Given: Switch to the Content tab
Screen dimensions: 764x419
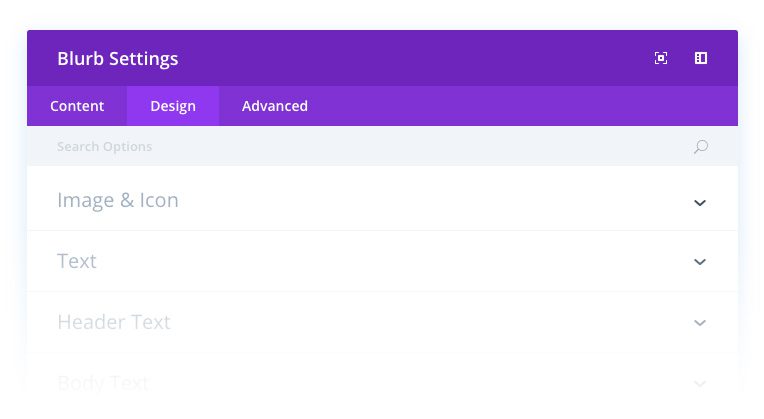Looking at the screenshot, I should (77, 106).
